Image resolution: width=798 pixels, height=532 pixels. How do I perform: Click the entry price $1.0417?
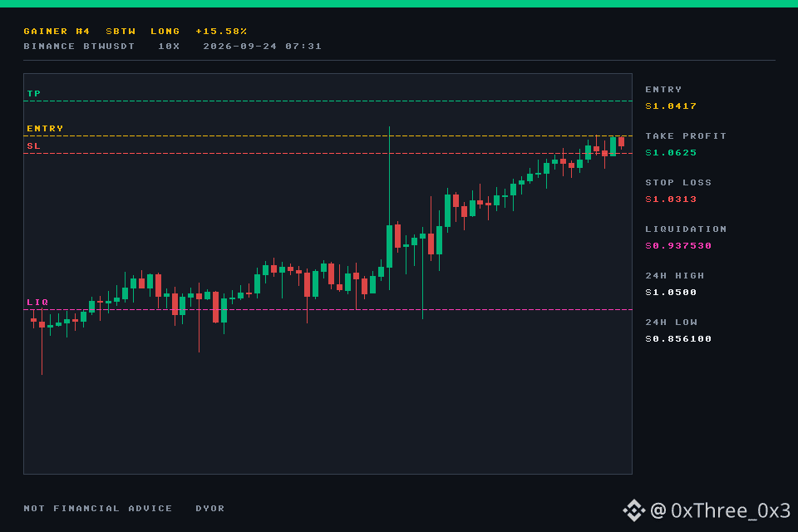coord(671,106)
